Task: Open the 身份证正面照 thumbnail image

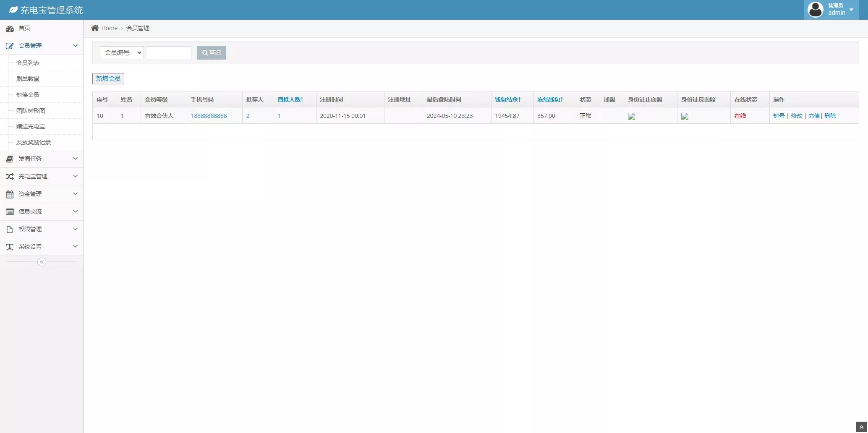Action: pos(631,116)
